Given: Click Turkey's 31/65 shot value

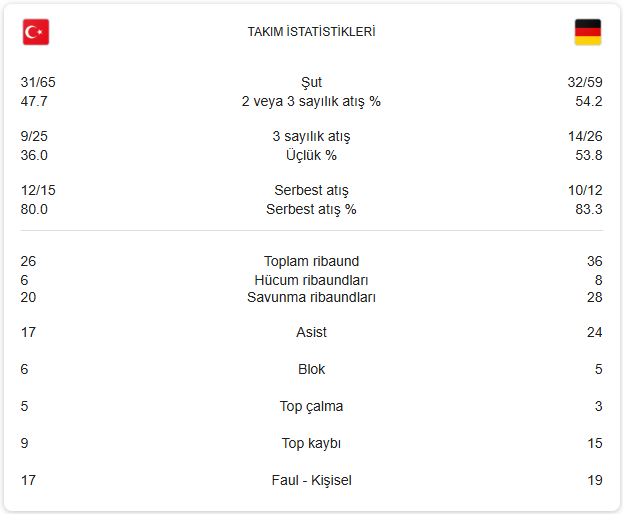Looking at the screenshot, I should pyautogui.click(x=38, y=82).
